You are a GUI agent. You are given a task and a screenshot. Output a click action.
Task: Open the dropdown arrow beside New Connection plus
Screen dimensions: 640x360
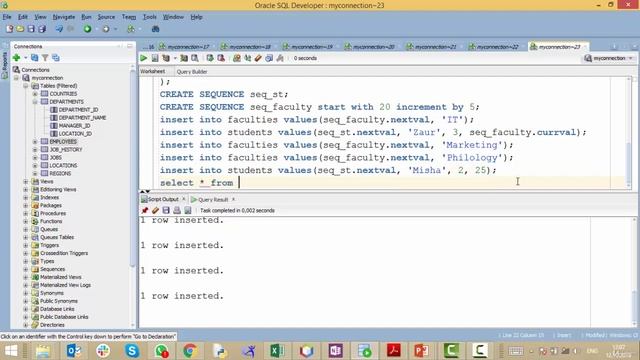(25, 58)
